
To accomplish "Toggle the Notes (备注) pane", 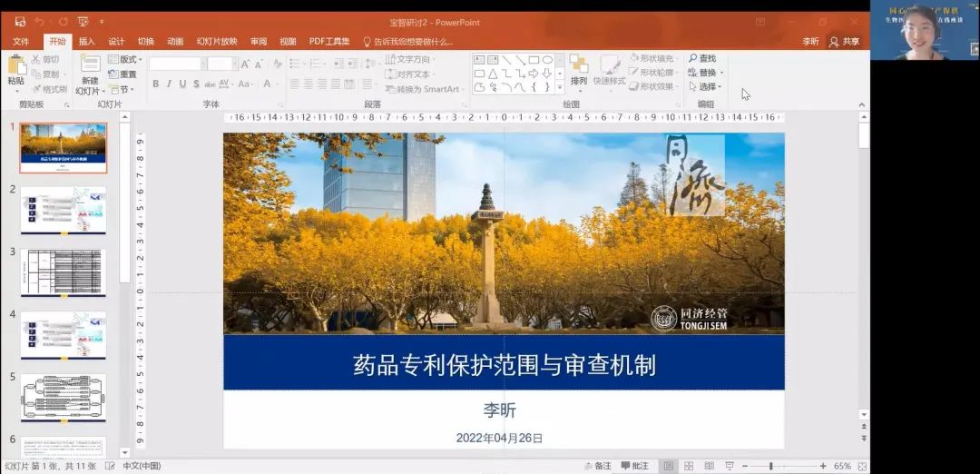I will point(597,466).
